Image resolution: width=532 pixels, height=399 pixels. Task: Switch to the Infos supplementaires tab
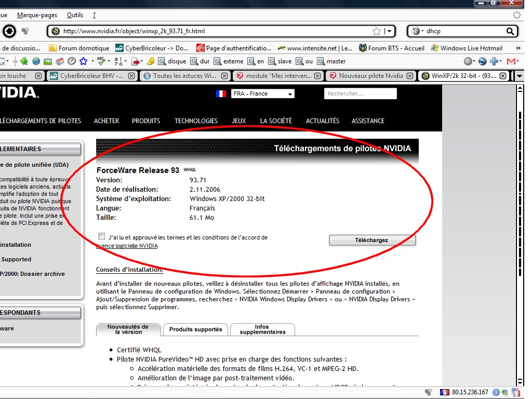(x=262, y=329)
